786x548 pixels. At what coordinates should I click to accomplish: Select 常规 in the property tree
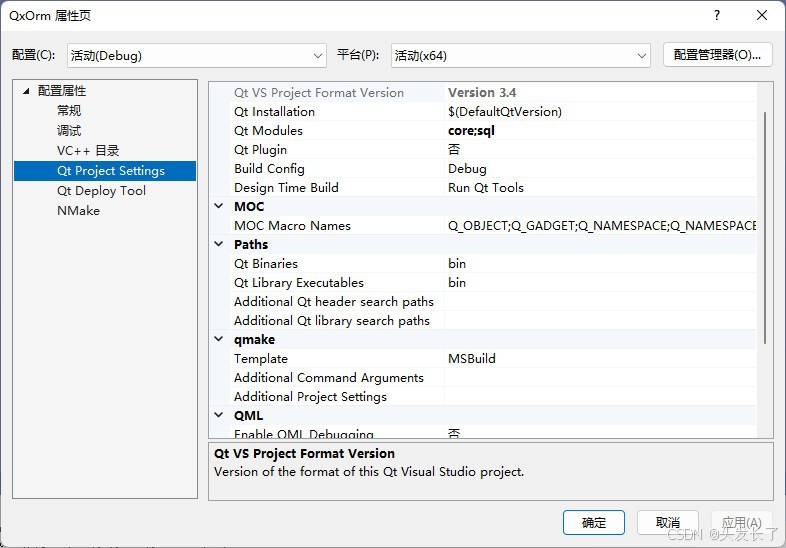point(69,111)
